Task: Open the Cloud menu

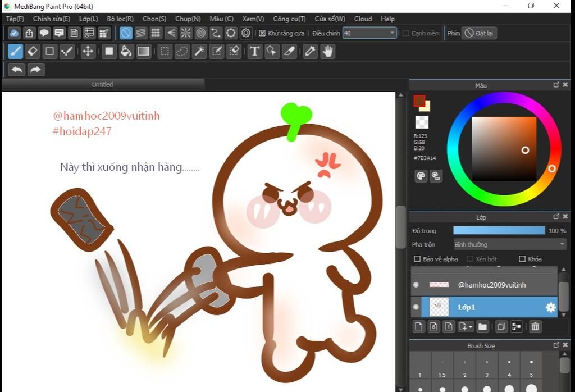Action: coord(363,19)
